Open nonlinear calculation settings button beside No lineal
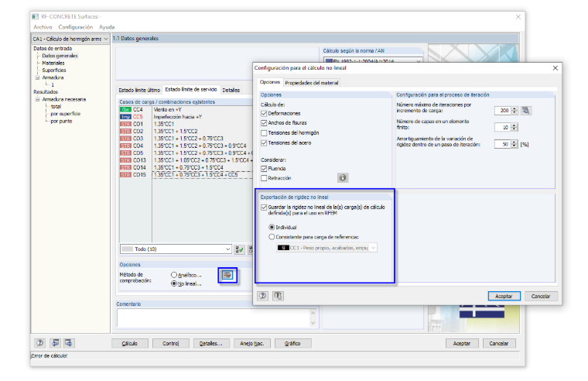This screenshot has width=588, height=381. (x=227, y=275)
